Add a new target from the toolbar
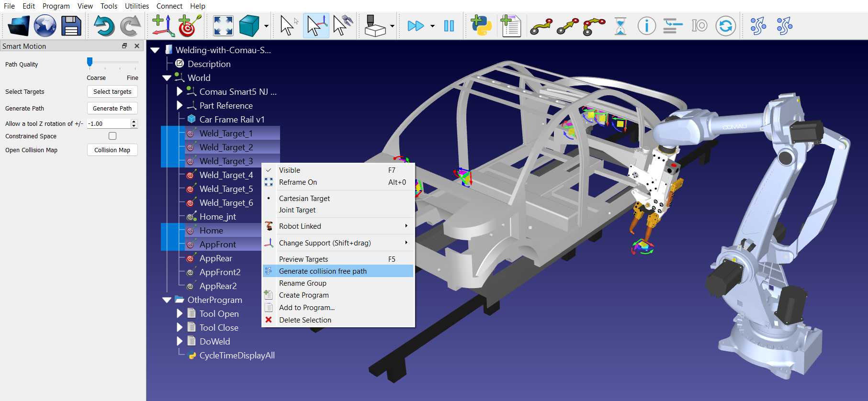The height and width of the screenshot is (401, 868). click(190, 26)
